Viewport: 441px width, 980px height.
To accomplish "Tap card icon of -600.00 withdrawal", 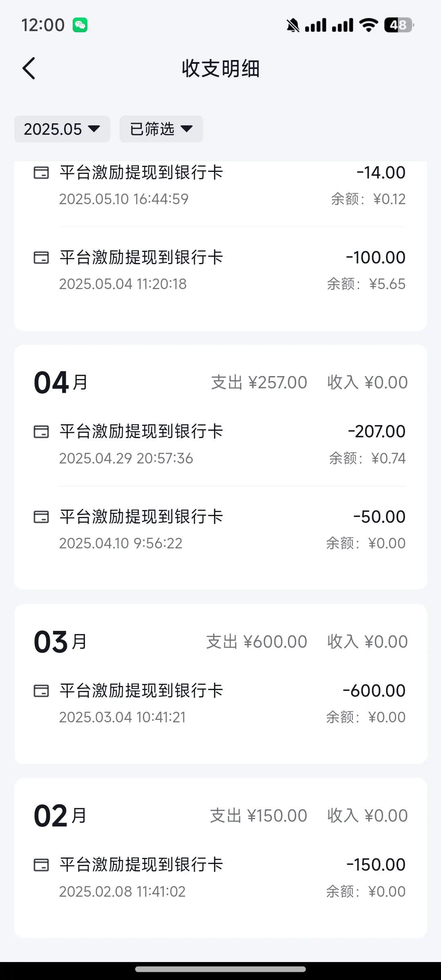I will tap(41, 691).
